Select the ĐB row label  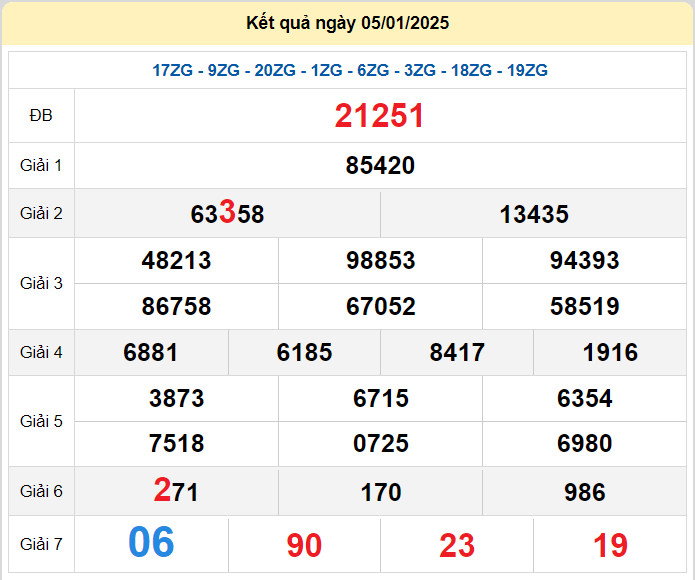click(x=41, y=116)
